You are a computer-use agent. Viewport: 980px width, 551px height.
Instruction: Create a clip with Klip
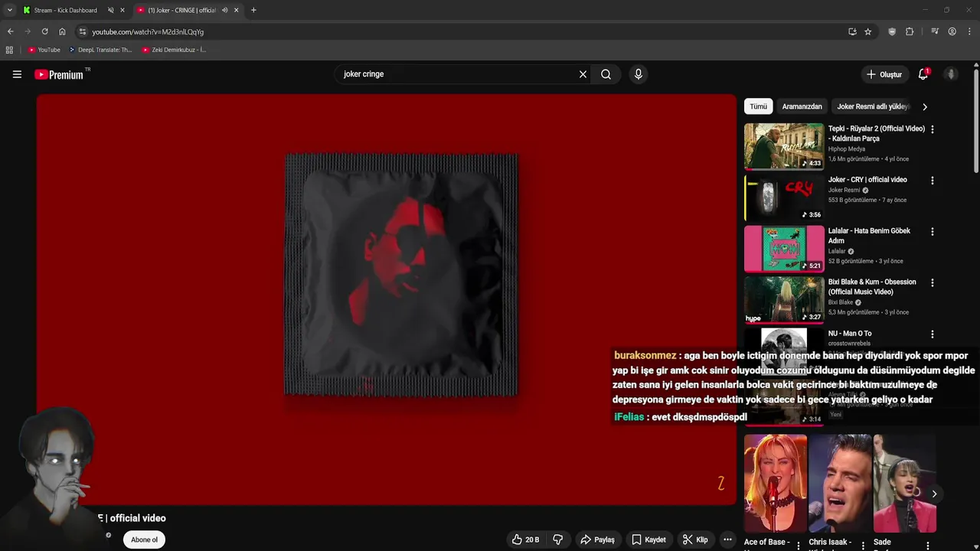pos(695,540)
